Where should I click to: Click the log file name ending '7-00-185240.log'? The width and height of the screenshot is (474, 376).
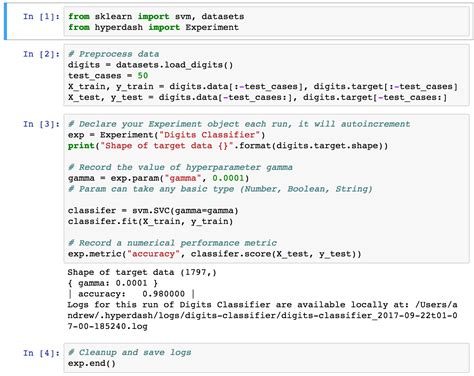coord(108,326)
